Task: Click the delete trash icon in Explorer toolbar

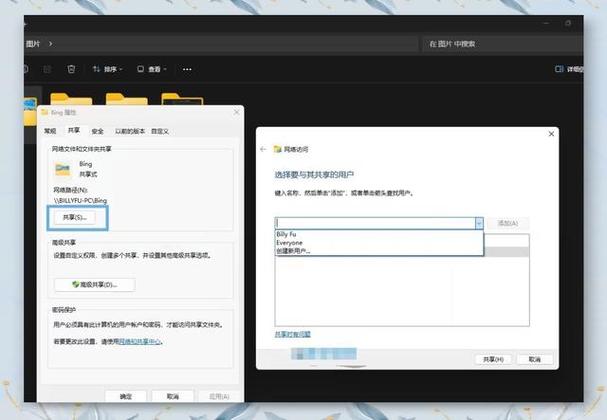Action: click(x=71, y=69)
